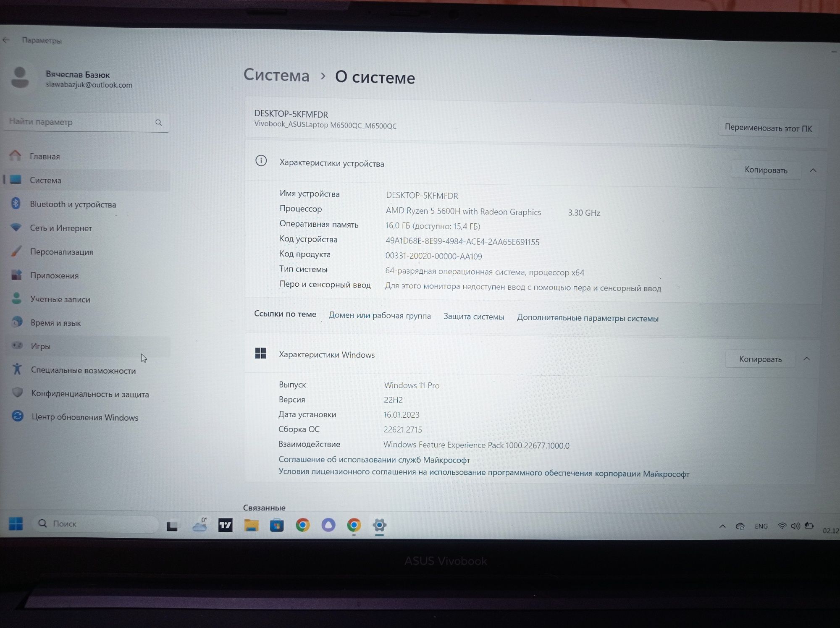The image size is (840, 628).
Task: Click the magnifier icon in settings search
Action: [x=158, y=123]
